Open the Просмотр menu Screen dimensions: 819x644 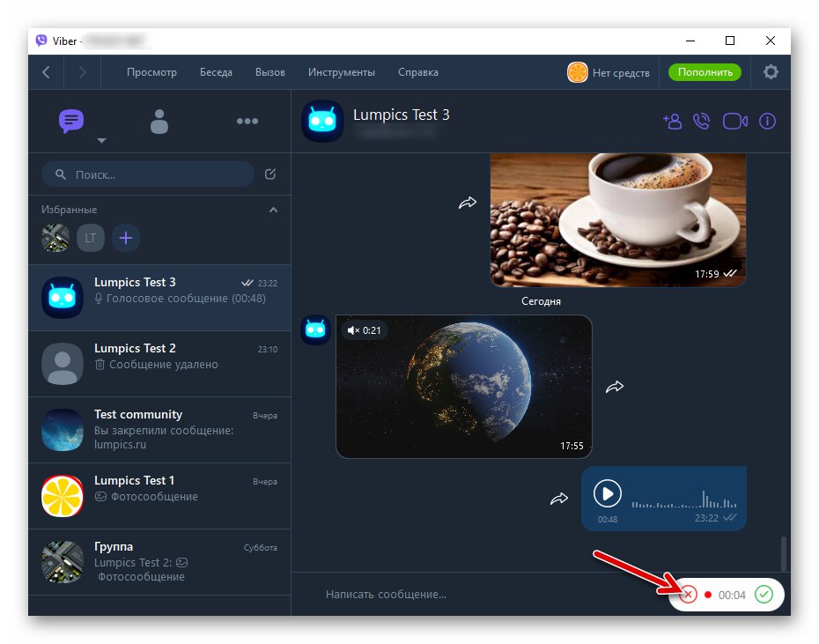click(x=151, y=72)
